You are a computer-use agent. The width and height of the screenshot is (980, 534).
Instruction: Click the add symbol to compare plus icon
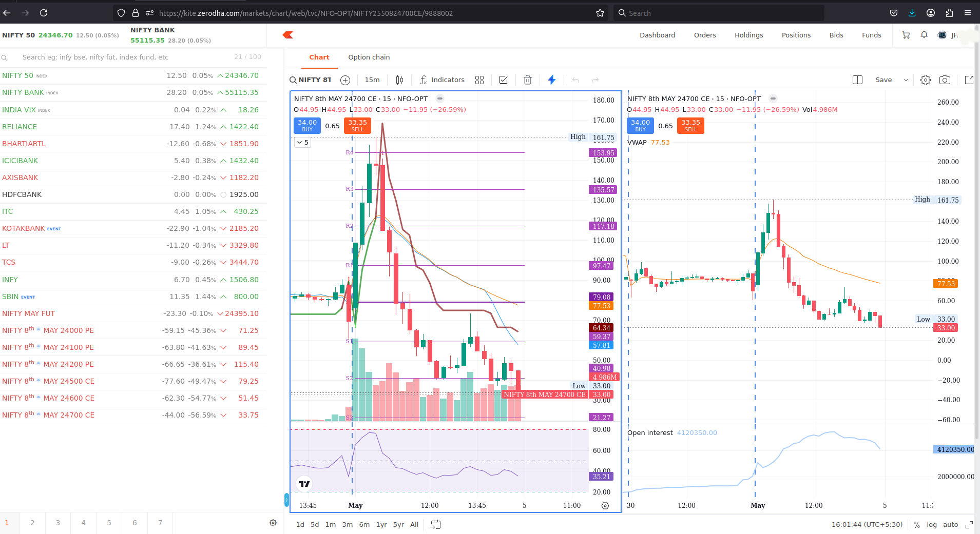click(345, 80)
